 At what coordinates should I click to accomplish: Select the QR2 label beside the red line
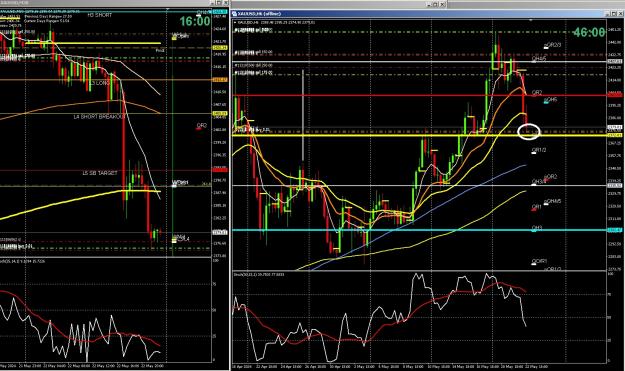(x=537, y=93)
